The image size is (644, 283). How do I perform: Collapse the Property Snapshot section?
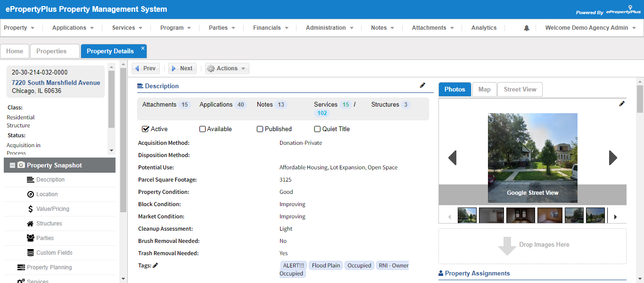(x=11, y=165)
